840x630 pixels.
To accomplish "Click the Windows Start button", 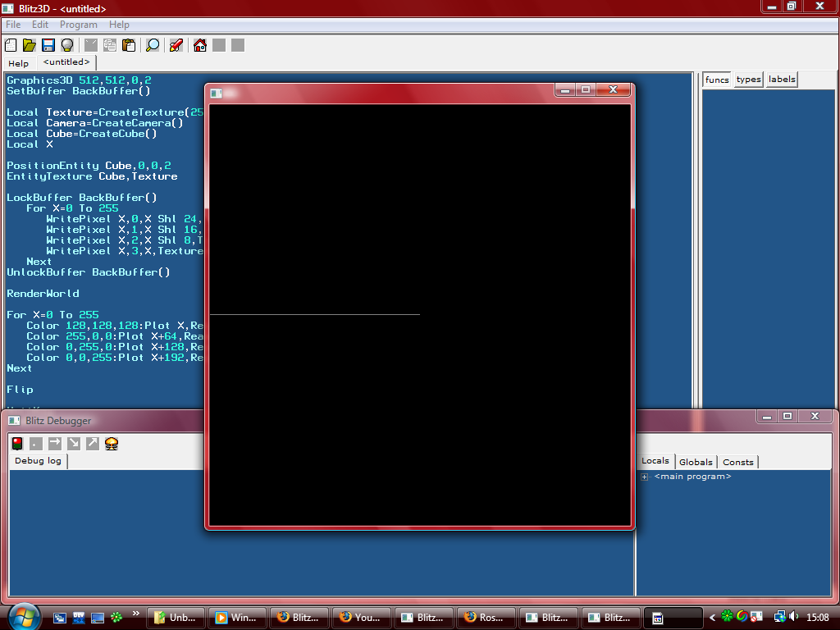I will 23,616.
